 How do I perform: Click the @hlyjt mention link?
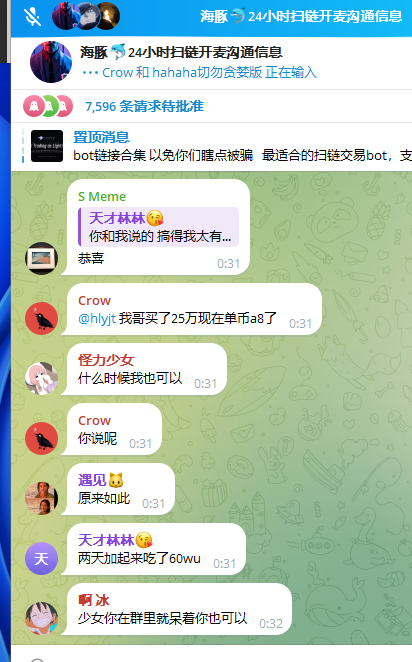click(x=97, y=318)
